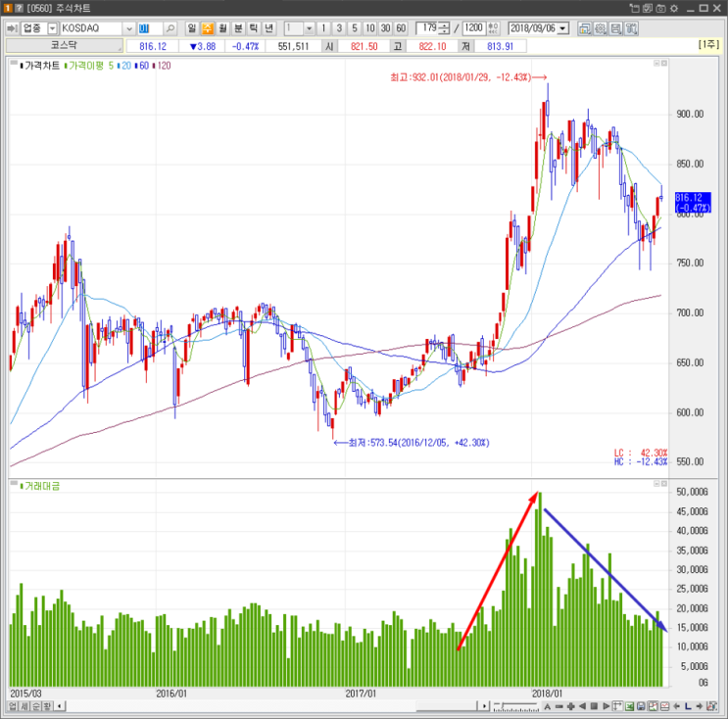
Task: Select the 세 tab at bottom left
Action: [x=24, y=706]
